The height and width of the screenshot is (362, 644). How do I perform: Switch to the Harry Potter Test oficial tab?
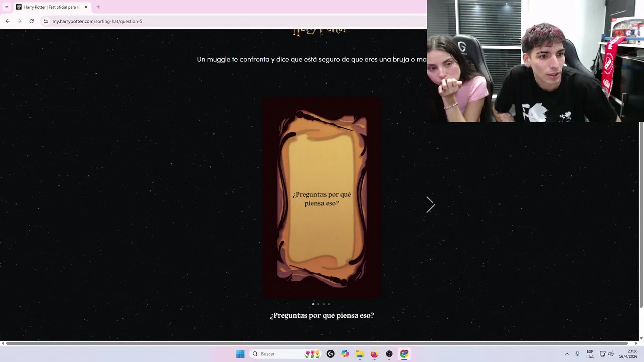[51, 7]
